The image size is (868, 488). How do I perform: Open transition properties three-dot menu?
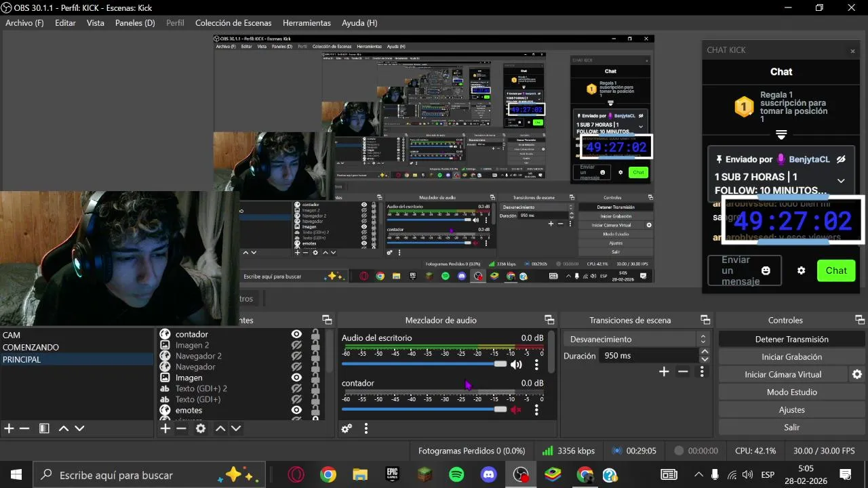[703, 371]
